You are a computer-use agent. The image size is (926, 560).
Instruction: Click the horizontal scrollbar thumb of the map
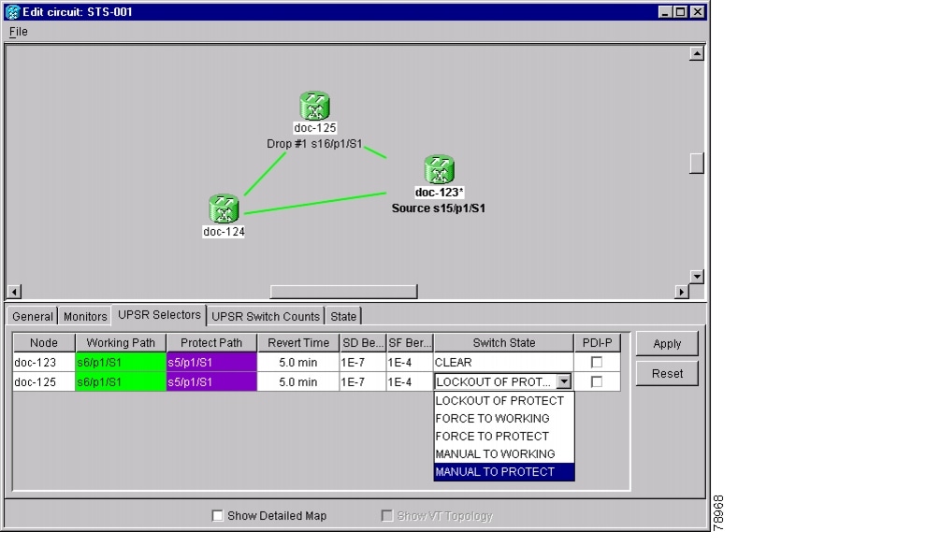point(343,292)
